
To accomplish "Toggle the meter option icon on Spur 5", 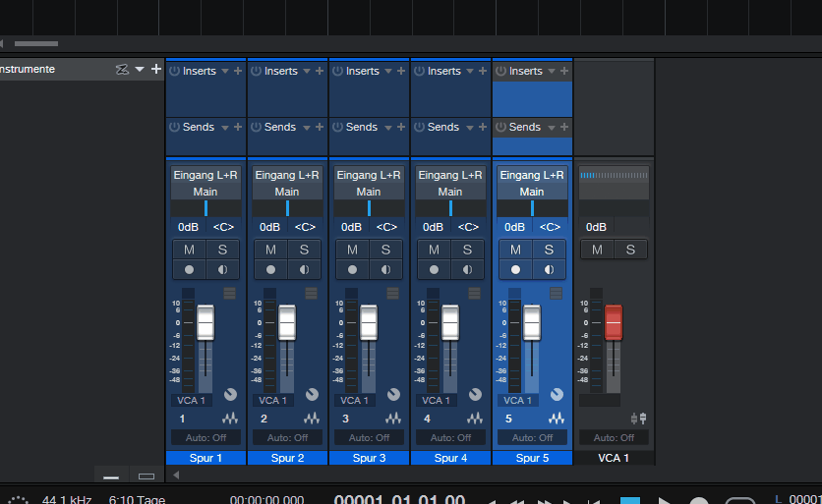I will (x=557, y=294).
